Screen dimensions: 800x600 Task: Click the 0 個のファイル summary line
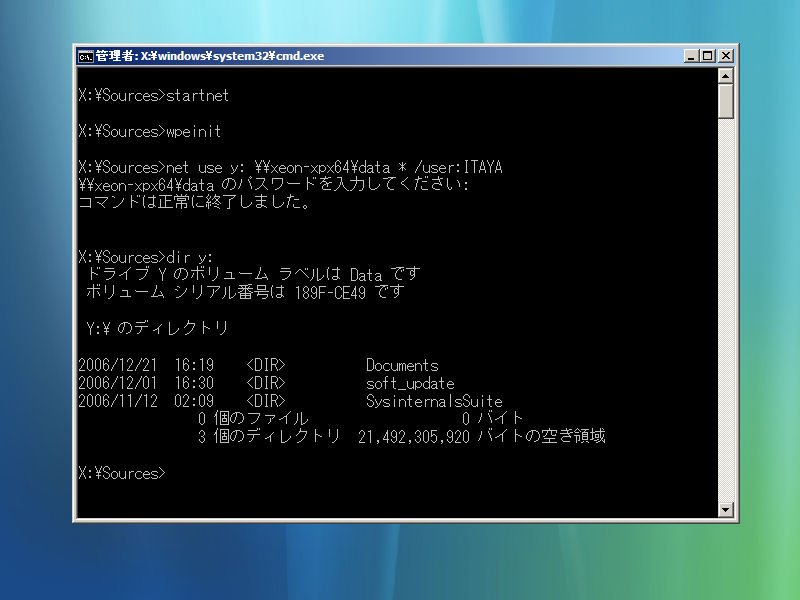(360, 418)
